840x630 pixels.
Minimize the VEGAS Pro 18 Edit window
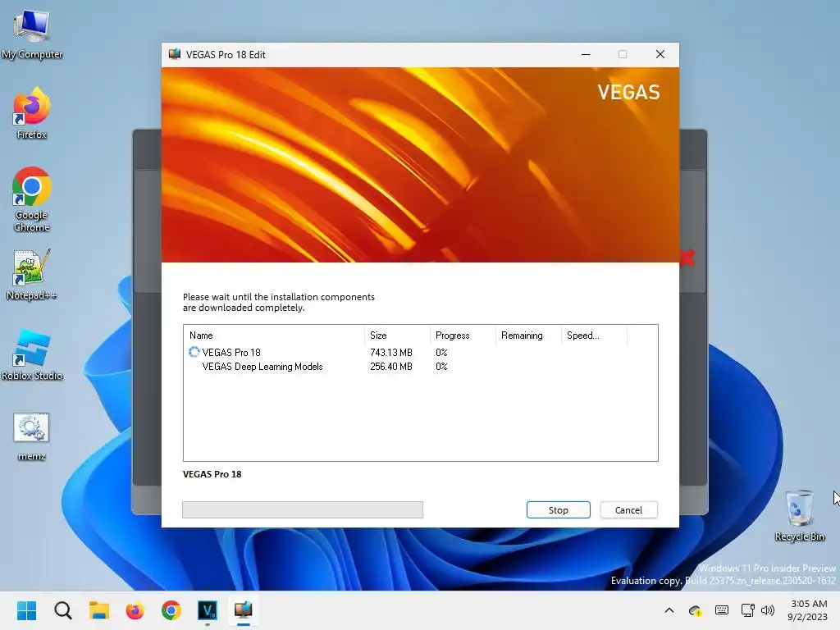[x=586, y=54]
